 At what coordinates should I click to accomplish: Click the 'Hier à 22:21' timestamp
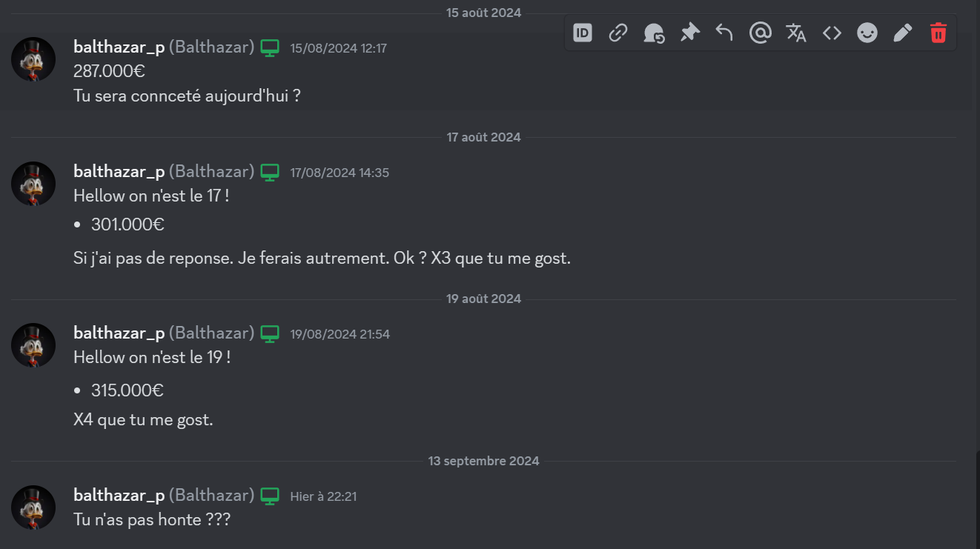[323, 496]
